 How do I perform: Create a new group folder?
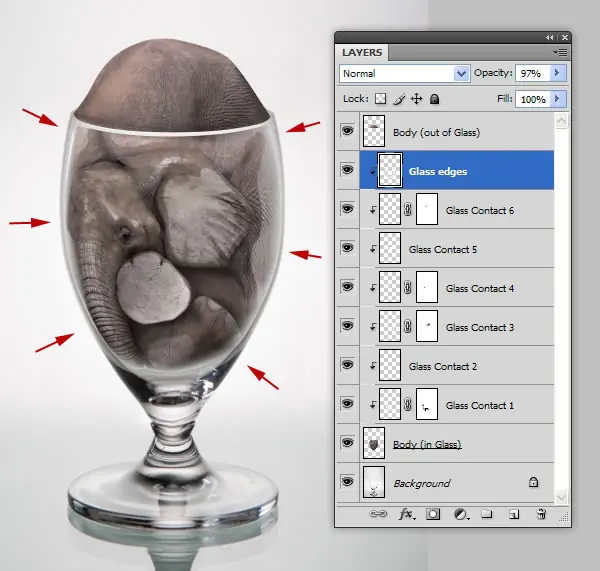click(487, 514)
